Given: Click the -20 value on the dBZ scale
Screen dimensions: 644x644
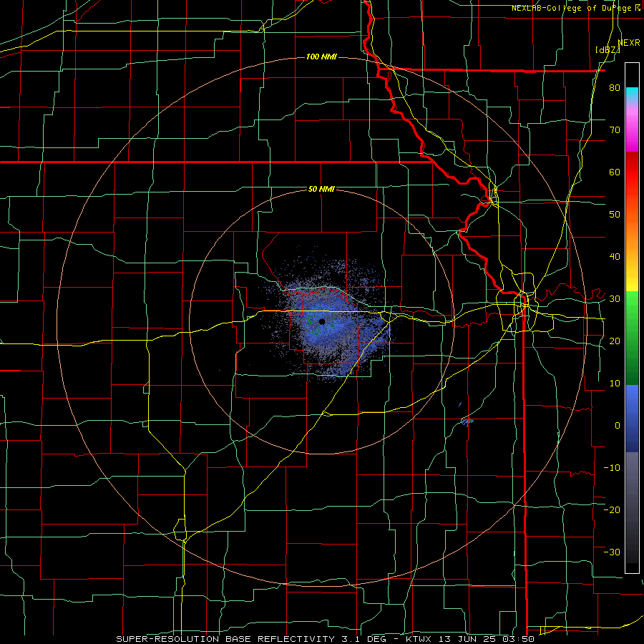Looking at the screenshot, I should tap(612, 509).
